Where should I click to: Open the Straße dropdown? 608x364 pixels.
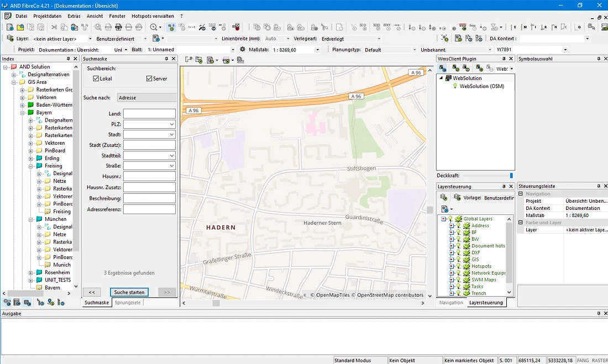point(171,166)
